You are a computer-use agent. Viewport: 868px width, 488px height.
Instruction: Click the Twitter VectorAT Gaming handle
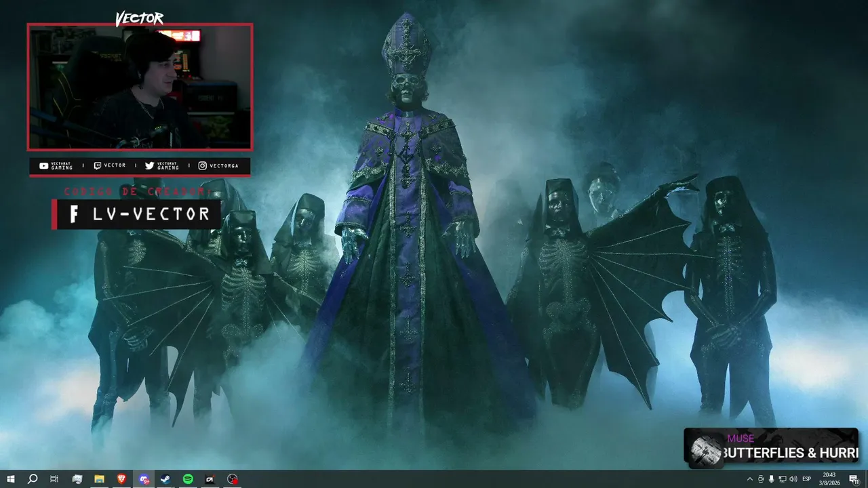coord(162,166)
